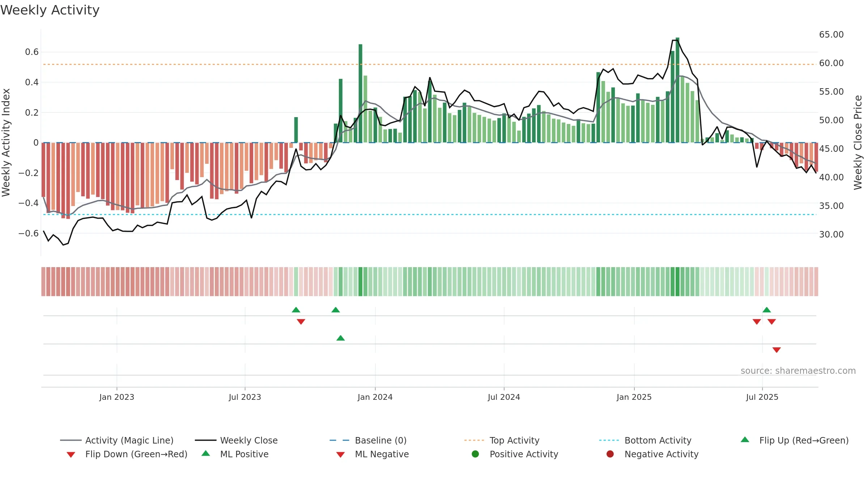
Task: Click the Weekly Close Price axis title
Action: coord(858,142)
